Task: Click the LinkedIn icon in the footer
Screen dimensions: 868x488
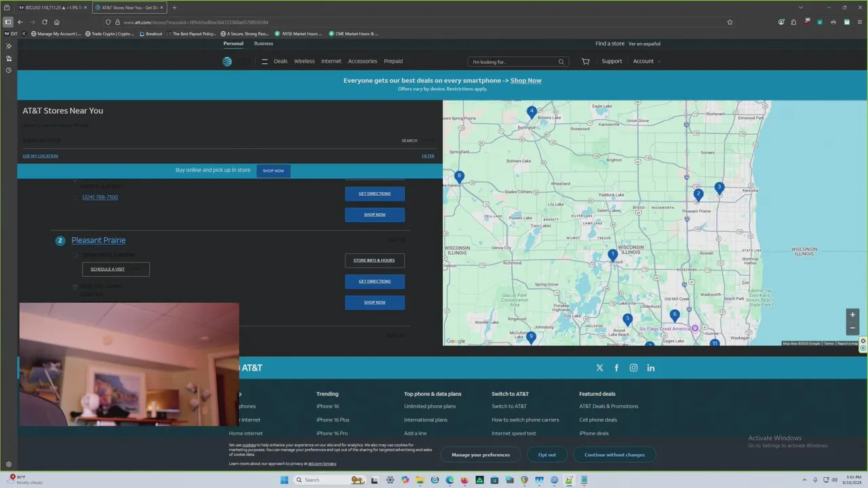Action: click(x=651, y=368)
